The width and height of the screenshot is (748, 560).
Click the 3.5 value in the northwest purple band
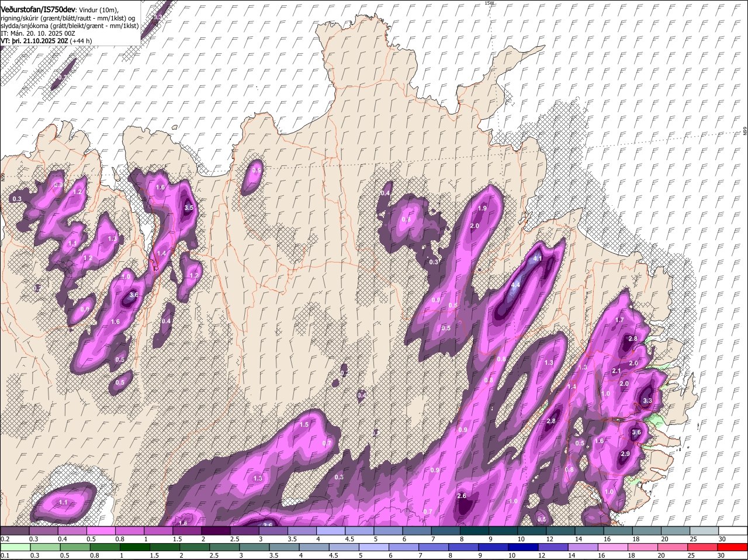click(189, 208)
